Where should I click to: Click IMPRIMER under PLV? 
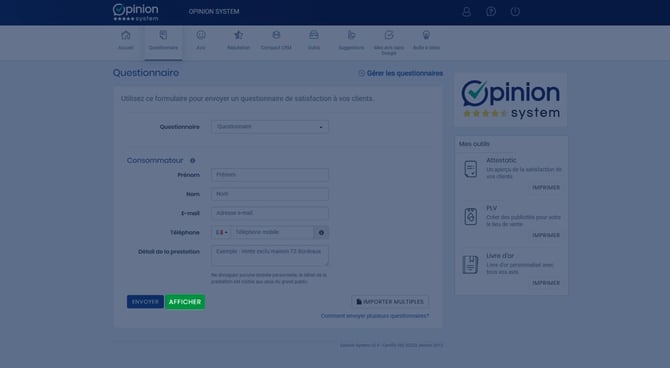pyautogui.click(x=546, y=236)
